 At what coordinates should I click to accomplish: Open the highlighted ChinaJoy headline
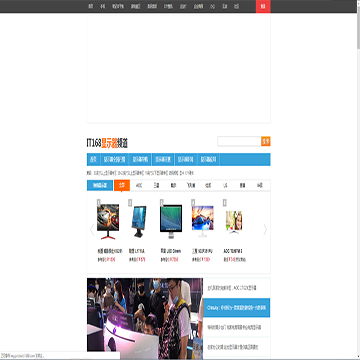click(236, 308)
